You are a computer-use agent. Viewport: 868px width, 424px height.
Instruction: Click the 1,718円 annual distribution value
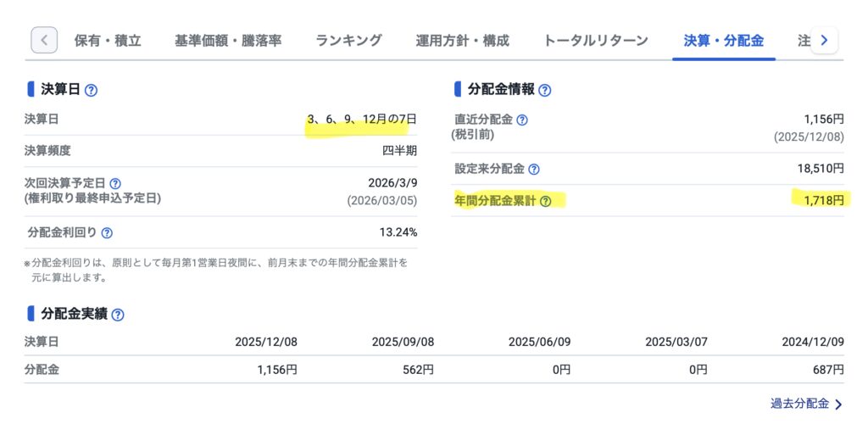click(820, 200)
